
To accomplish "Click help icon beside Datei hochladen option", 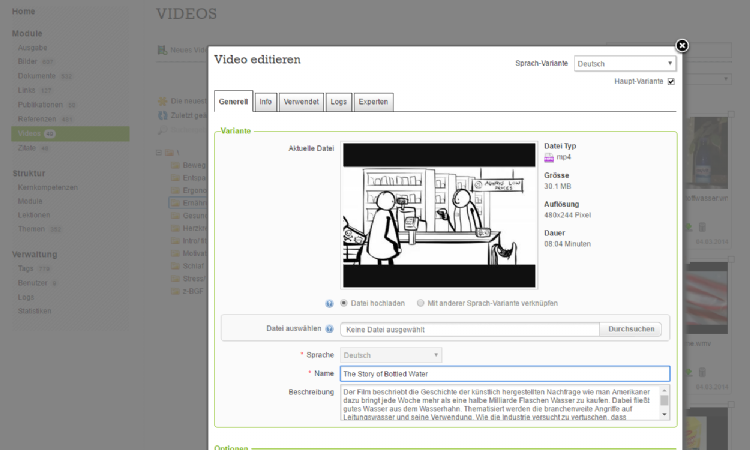I will tap(329, 303).
